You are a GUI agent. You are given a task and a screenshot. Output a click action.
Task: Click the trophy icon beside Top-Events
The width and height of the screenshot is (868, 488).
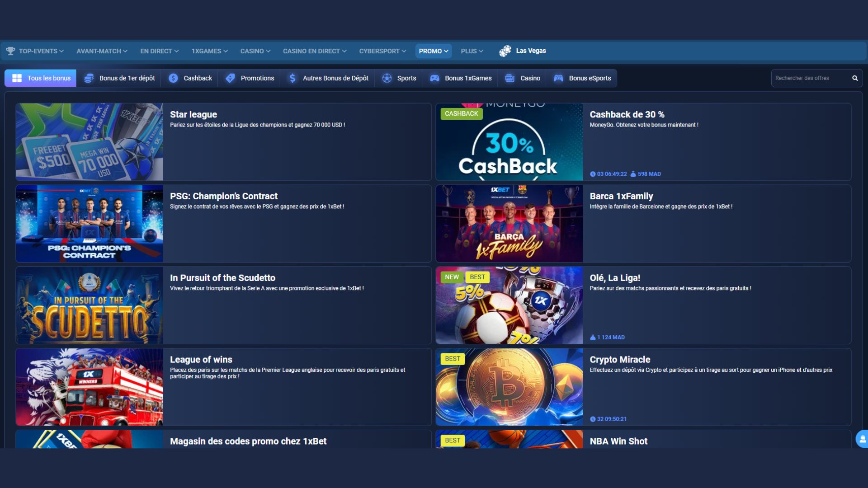click(10, 51)
